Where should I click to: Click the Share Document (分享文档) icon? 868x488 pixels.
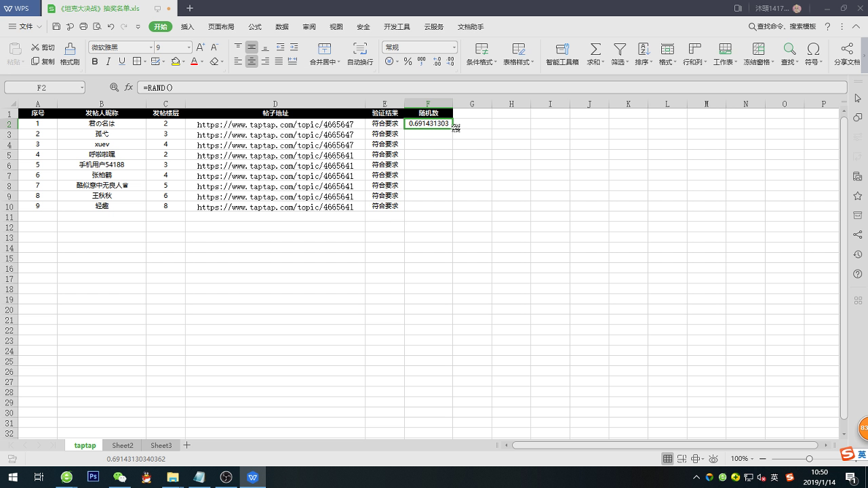point(847,49)
